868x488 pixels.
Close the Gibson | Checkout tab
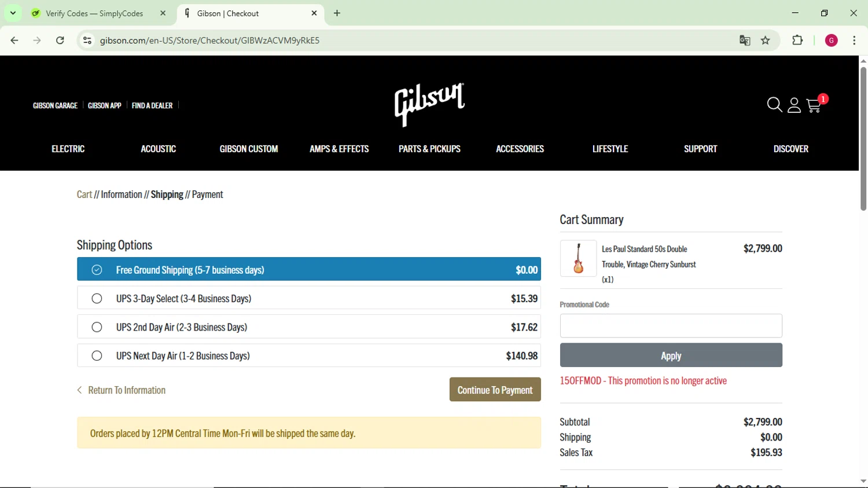pos(314,13)
